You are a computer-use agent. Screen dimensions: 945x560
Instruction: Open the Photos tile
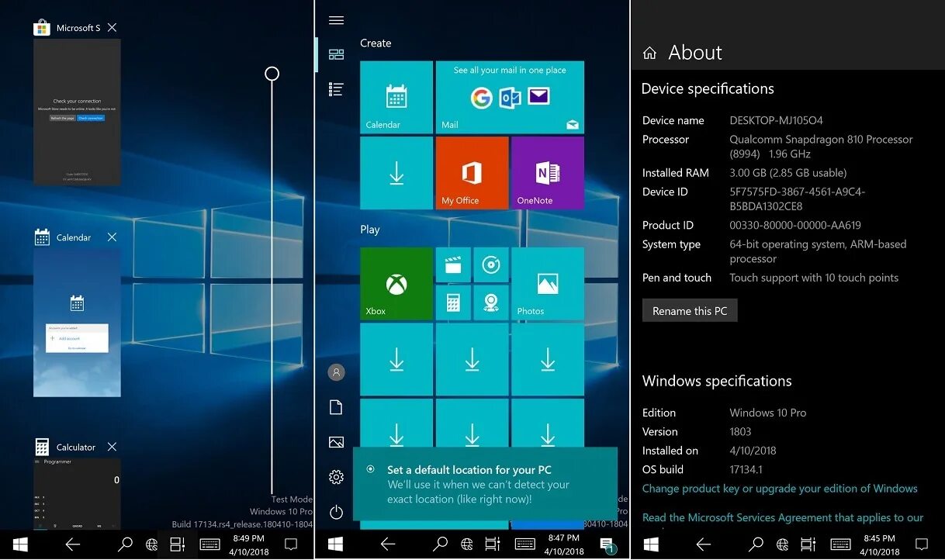click(548, 284)
